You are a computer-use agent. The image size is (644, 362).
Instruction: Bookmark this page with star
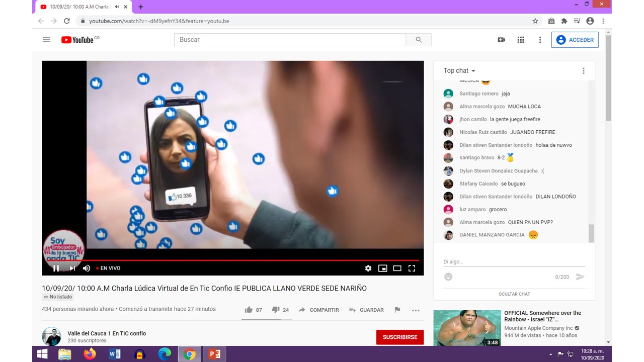coord(535,21)
